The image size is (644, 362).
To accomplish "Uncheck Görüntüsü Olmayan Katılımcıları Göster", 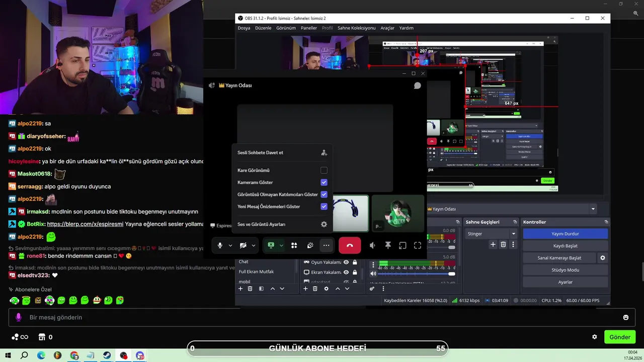I will (x=324, y=195).
